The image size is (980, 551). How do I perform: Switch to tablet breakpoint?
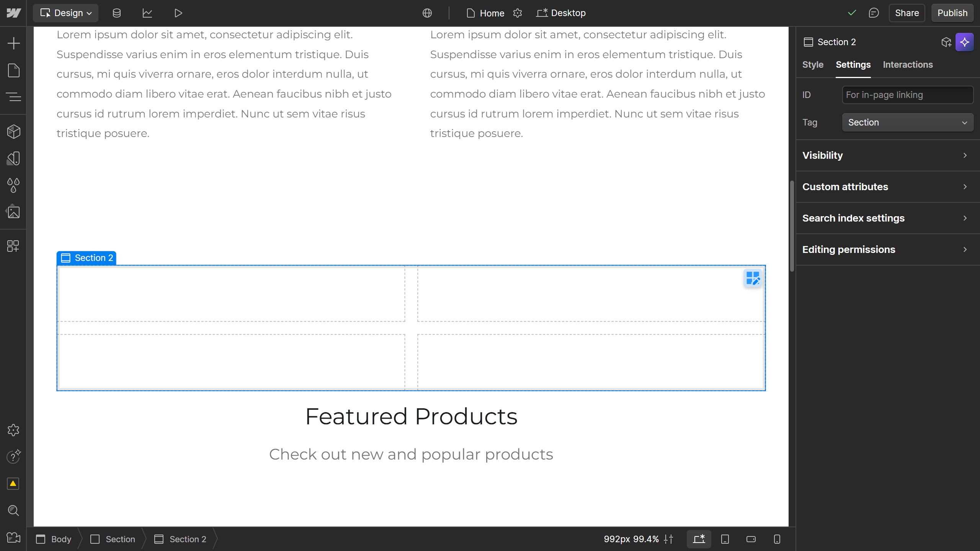pos(725,539)
